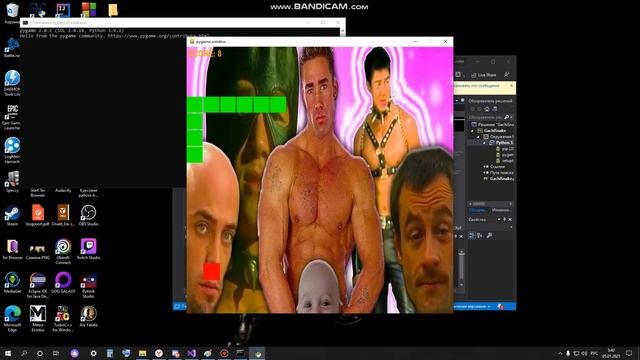The height and width of the screenshot is (360, 640).
Task: Open the MediaGet desktop shortcut
Action: [12, 283]
